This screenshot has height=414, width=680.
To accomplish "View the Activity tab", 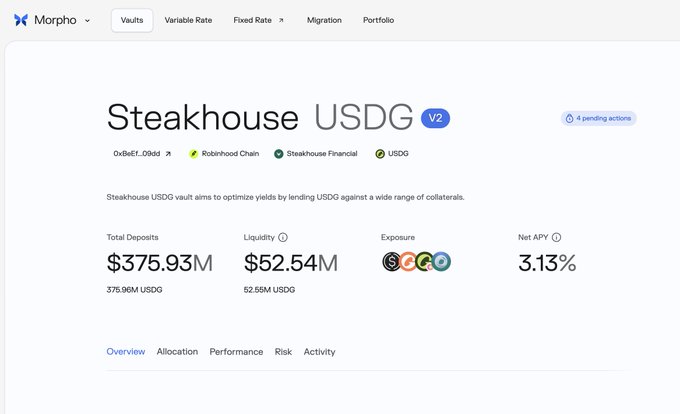I will [320, 352].
